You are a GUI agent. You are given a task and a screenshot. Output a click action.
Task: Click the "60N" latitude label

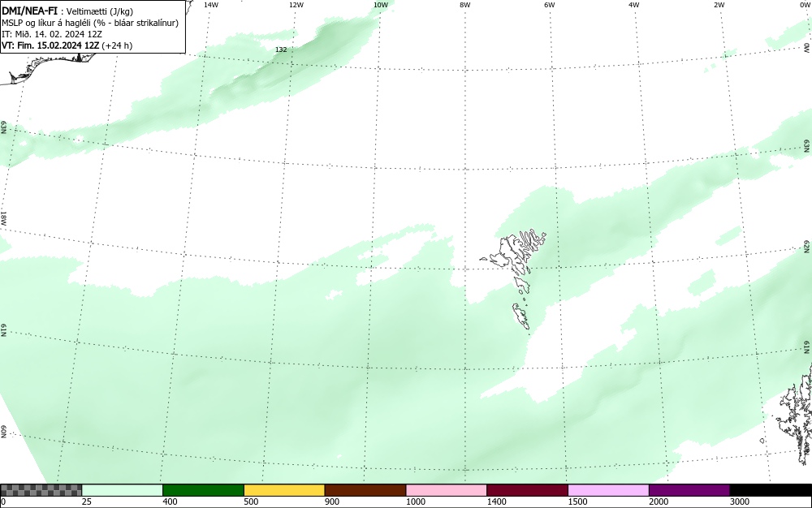point(3,432)
